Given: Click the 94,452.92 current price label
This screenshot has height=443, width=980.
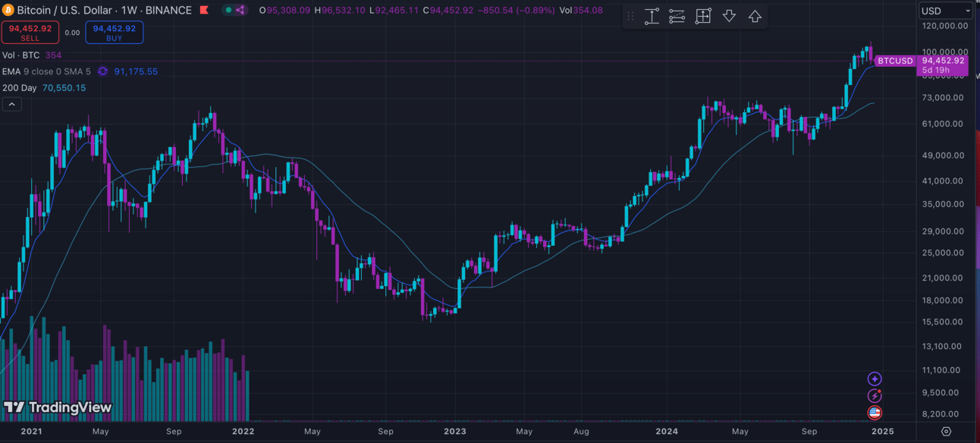Looking at the screenshot, I should point(943,61).
